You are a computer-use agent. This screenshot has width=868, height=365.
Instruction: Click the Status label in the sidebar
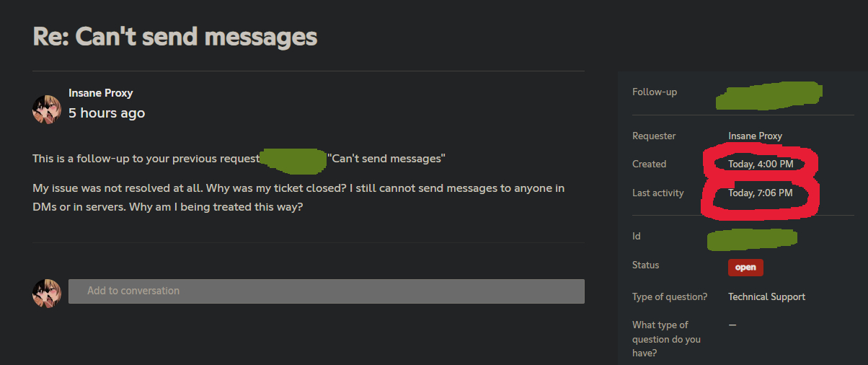coord(645,265)
